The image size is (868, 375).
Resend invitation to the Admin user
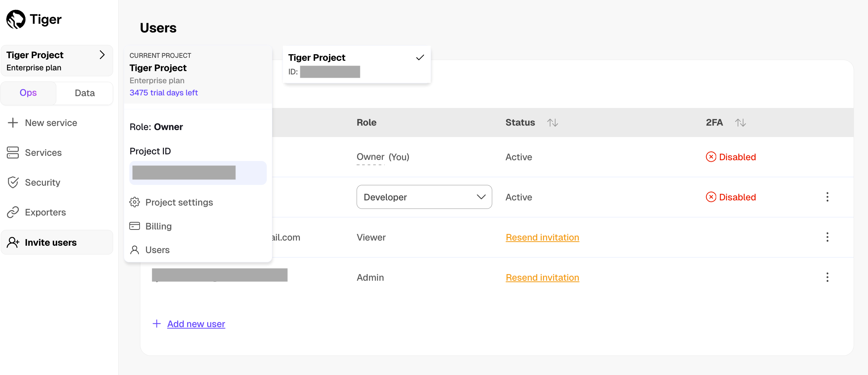[x=542, y=277]
